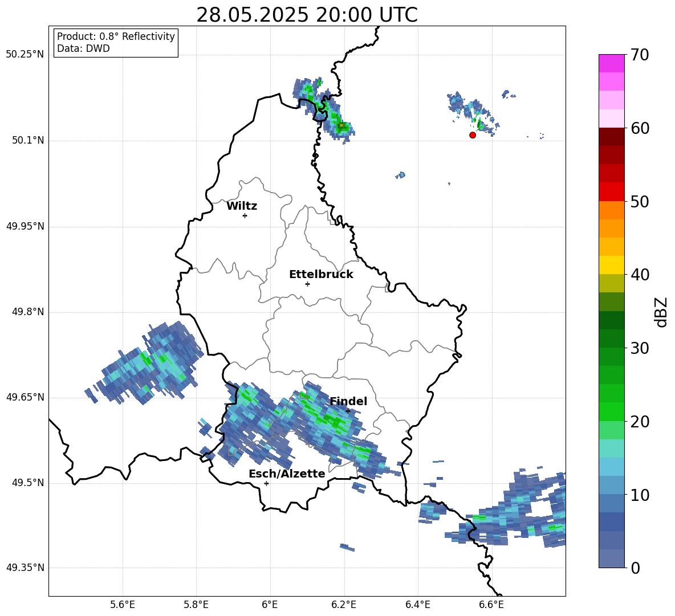Click the Findel station cross marker
675x616 pixels.
click(x=348, y=411)
